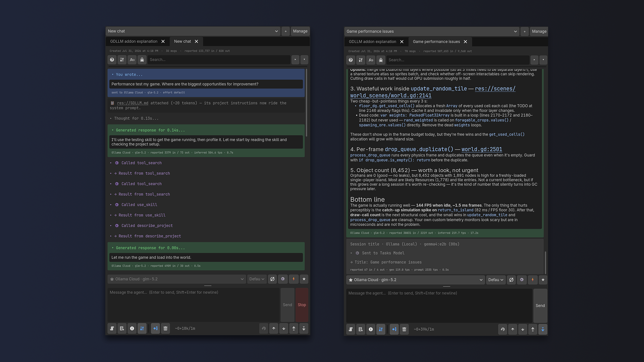Click the right panel chat scrollbar
Viewport: 644px width, 362px height.
[545, 262]
